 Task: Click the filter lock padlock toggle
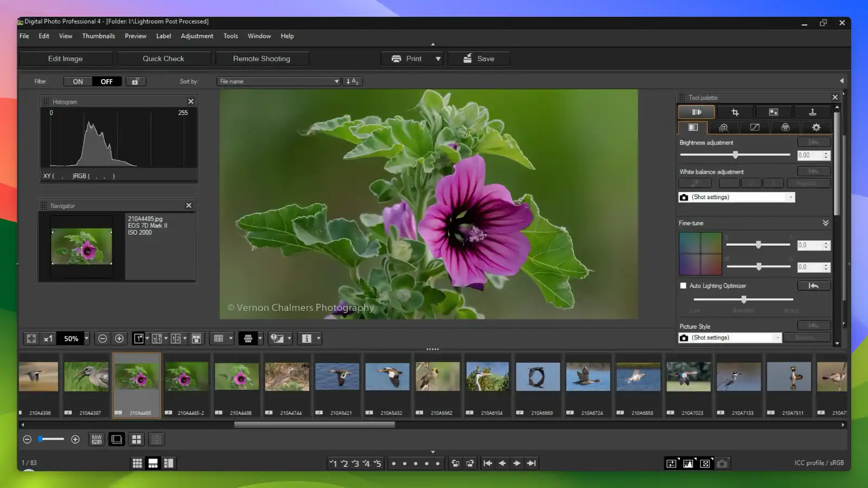(x=135, y=81)
